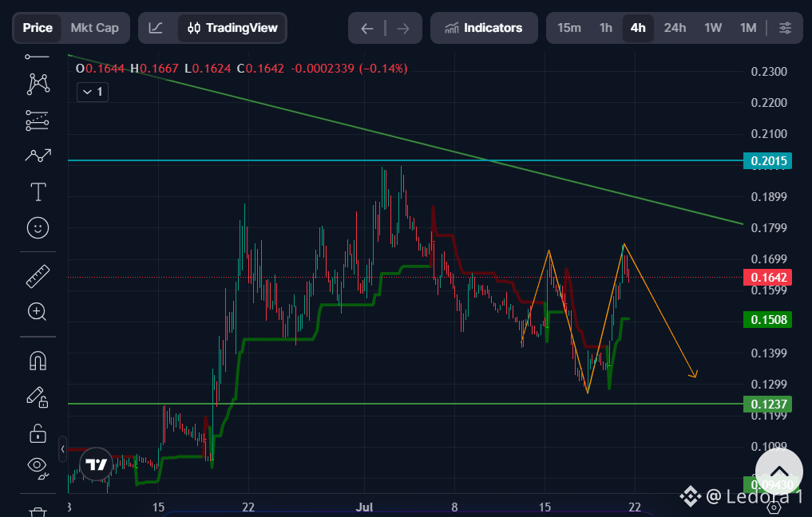Open chart settings sliders icon
812x517 pixels.
(785, 28)
